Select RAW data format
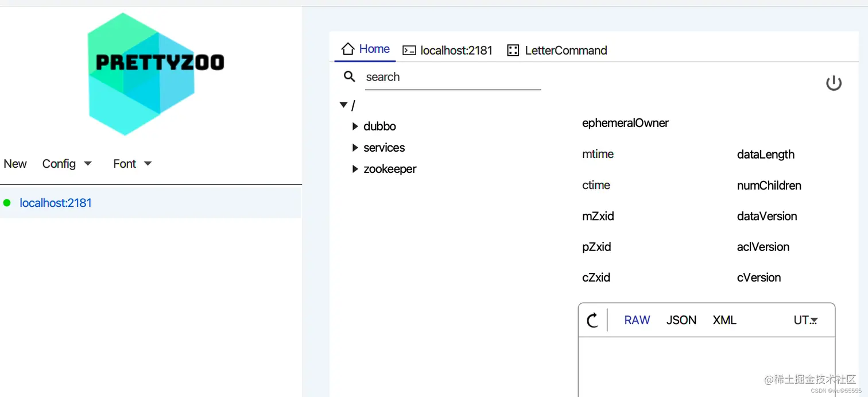 637,320
